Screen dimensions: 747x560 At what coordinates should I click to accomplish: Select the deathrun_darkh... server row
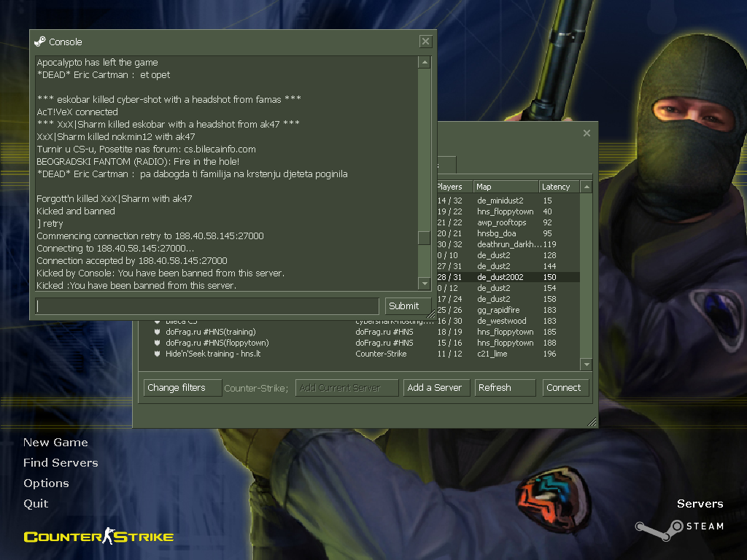tap(508, 244)
